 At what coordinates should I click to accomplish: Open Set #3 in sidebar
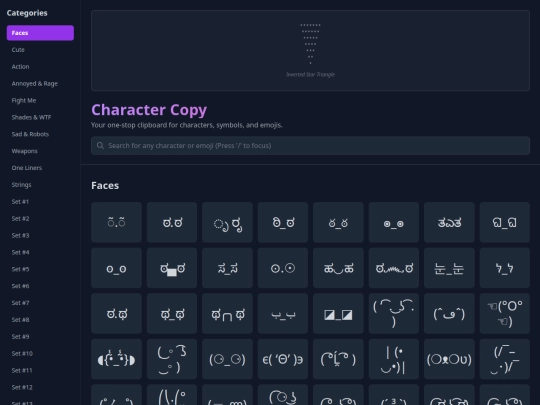40,235
